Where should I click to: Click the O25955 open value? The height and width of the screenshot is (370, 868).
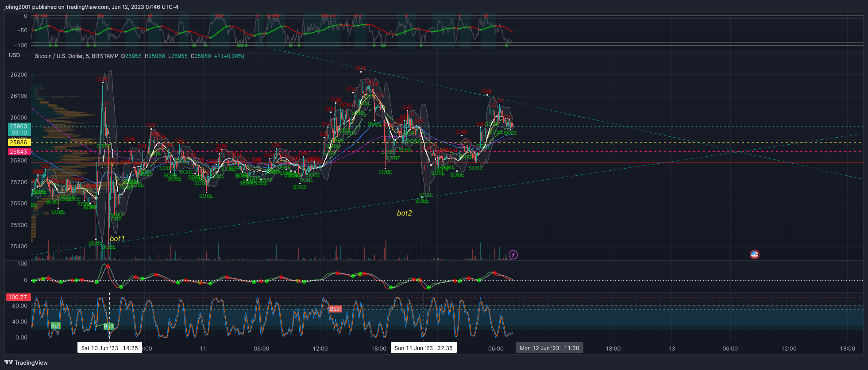[131, 56]
